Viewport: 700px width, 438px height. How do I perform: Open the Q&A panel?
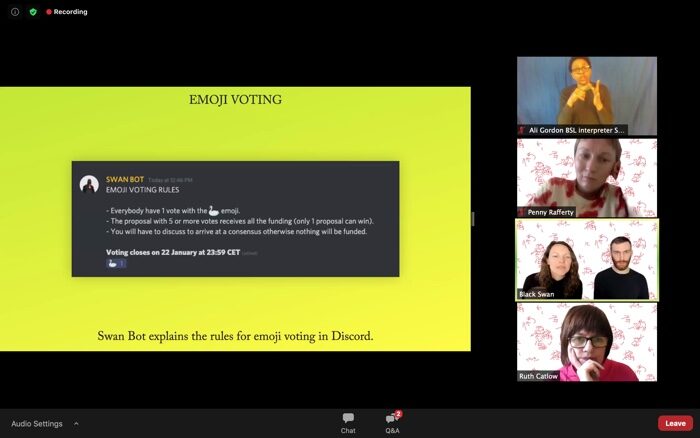(392, 422)
